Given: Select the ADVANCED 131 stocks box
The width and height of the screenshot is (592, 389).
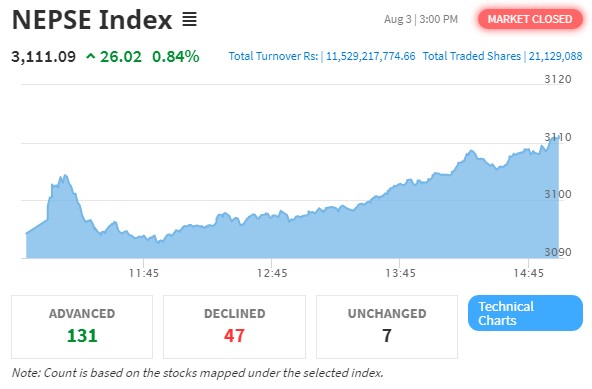Looking at the screenshot, I should 82,327.
